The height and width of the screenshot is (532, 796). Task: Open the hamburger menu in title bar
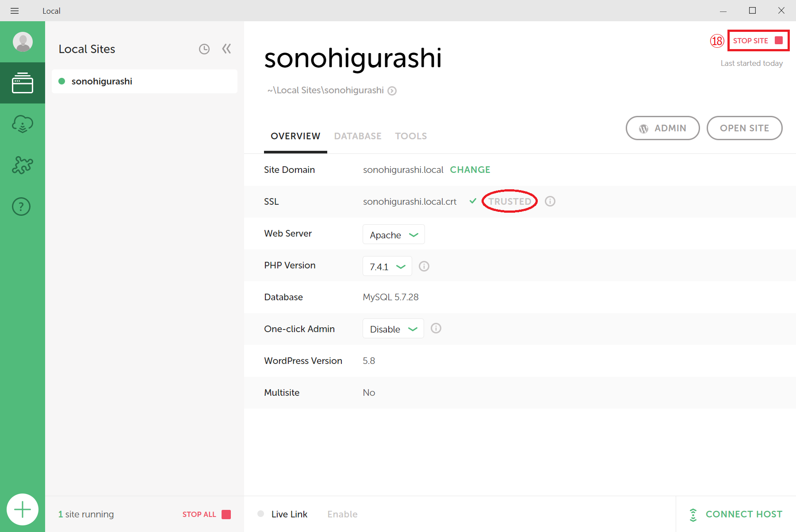point(15,11)
